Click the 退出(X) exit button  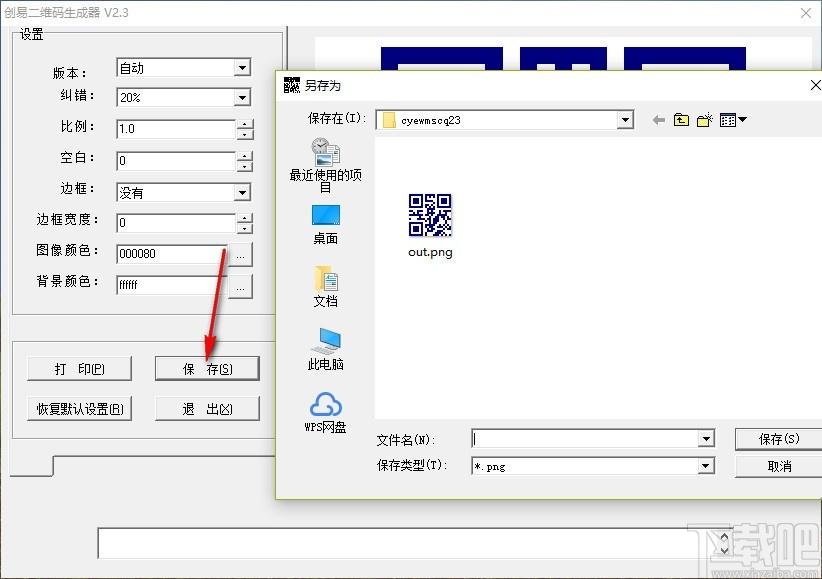tap(207, 409)
